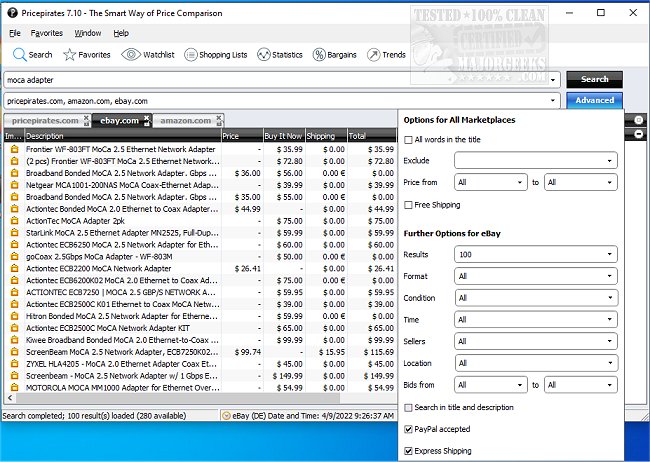Click the Pricepirates app icon in title bar
The height and width of the screenshot is (462, 650).
[12, 13]
